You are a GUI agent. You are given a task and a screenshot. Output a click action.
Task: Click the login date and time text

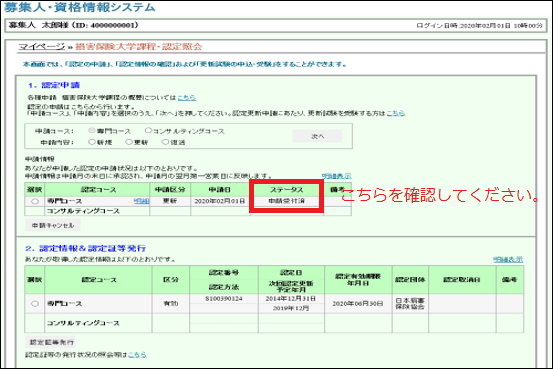(479, 25)
